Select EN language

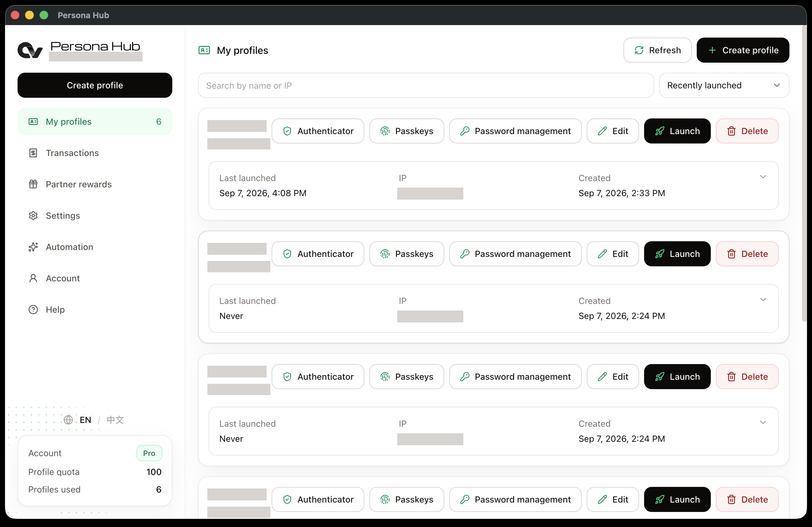[85, 420]
